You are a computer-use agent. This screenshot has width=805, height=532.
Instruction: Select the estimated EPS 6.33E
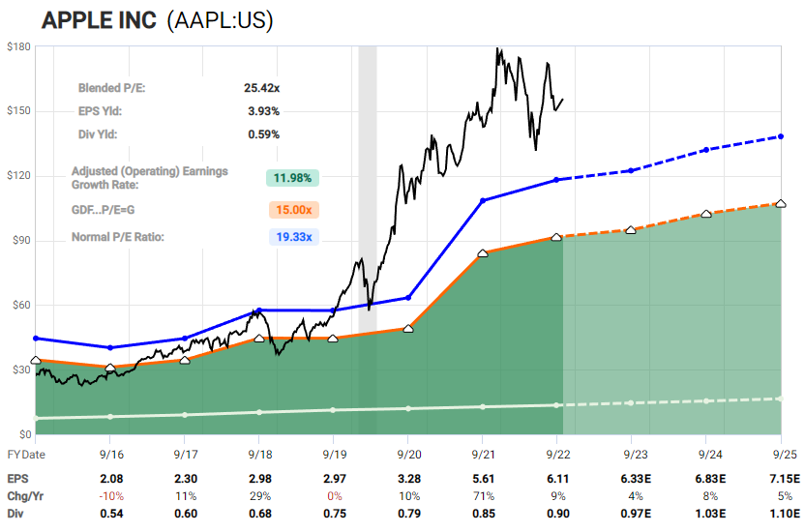pos(636,479)
